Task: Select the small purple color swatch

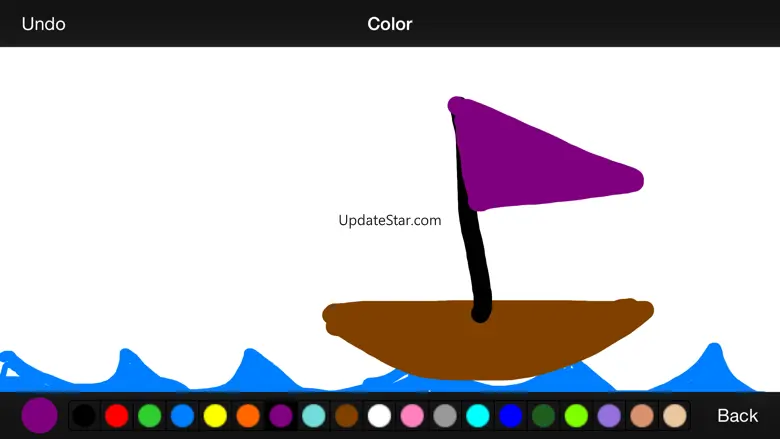Action: click(x=281, y=416)
